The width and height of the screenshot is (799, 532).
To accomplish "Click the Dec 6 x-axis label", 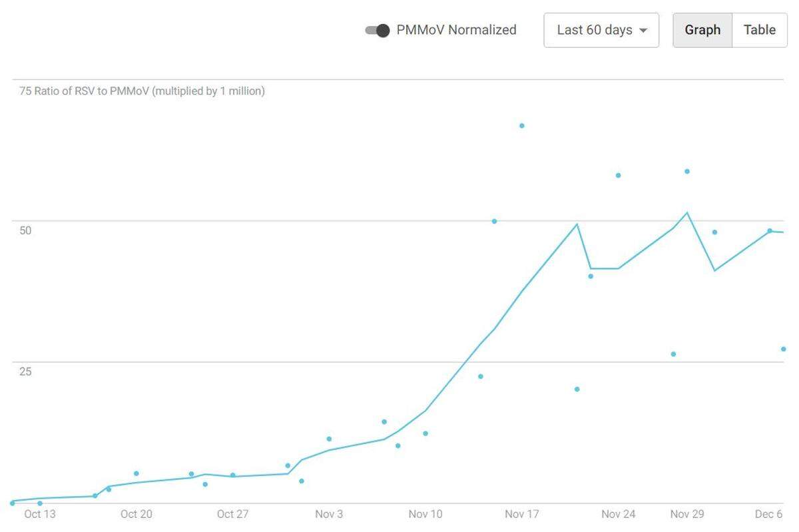I will tap(768, 514).
